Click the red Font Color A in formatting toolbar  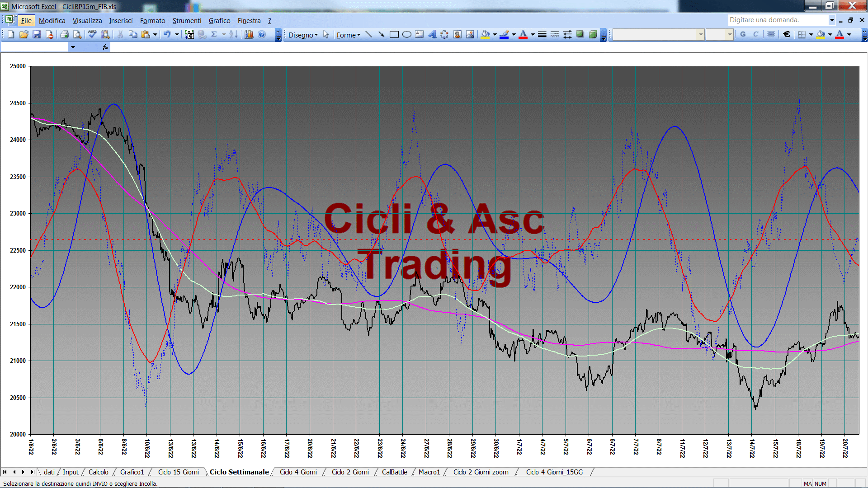tap(840, 34)
